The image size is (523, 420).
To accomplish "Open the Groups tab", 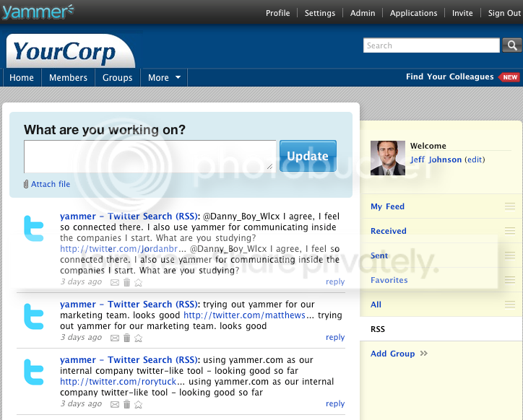I will point(118,78).
